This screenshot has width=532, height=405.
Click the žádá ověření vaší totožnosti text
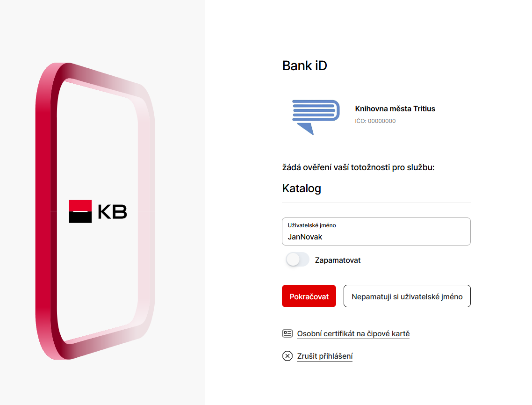click(x=358, y=167)
